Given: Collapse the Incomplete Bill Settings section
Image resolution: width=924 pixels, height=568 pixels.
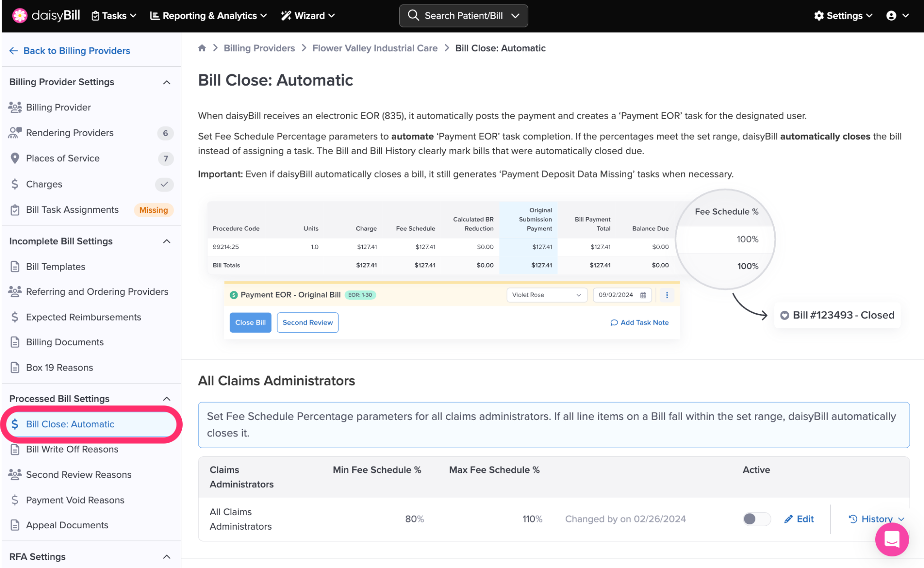Looking at the screenshot, I should point(166,241).
